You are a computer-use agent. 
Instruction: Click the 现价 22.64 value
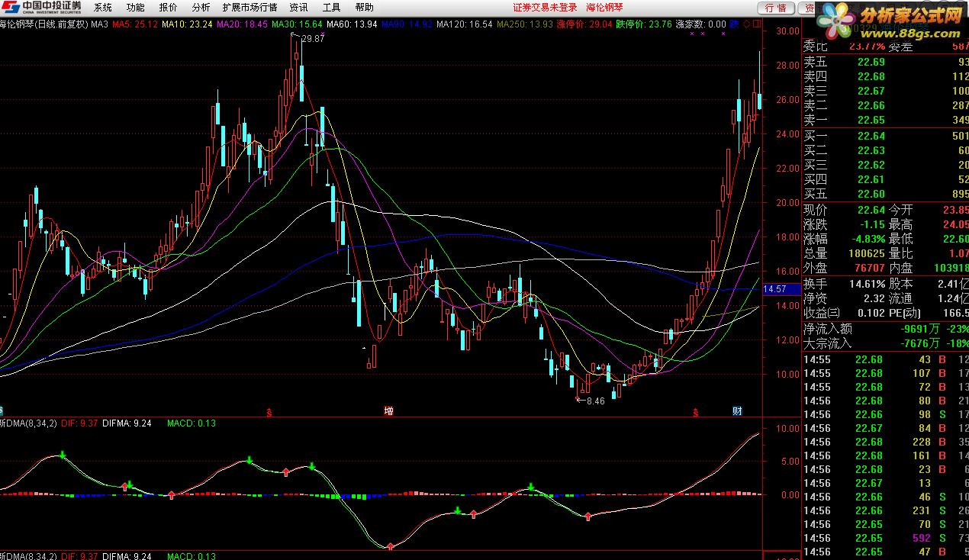pyautogui.click(x=871, y=210)
